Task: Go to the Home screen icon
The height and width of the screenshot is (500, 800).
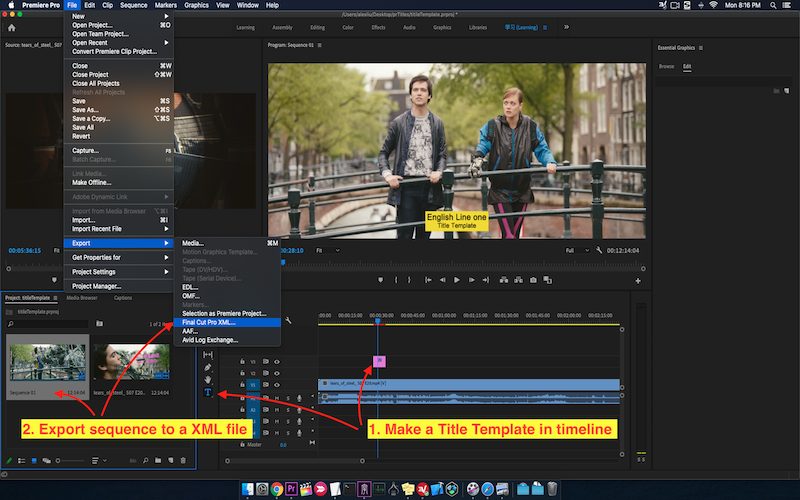Action: tap(12, 28)
